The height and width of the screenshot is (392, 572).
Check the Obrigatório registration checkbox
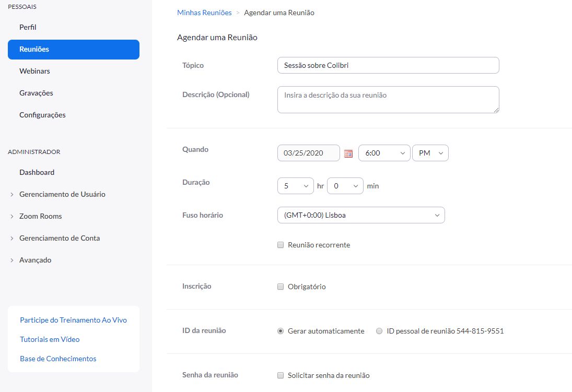(x=281, y=287)
